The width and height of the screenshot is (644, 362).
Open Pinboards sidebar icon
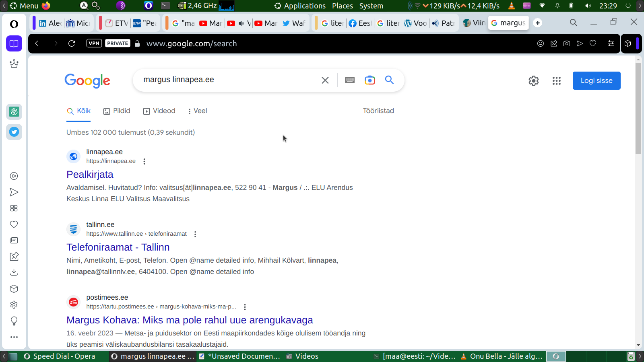click(14, 256)
